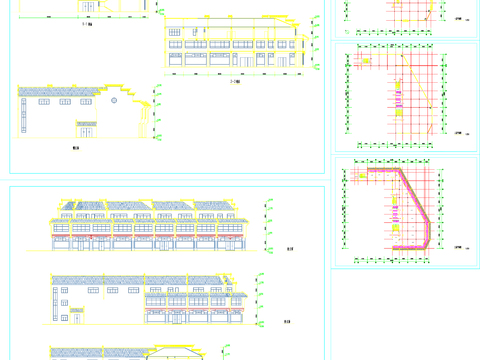This screenshot has height=360, width=480.
Task: Click the 1-1 section label at the top left
Action: (x=87, y=24)
